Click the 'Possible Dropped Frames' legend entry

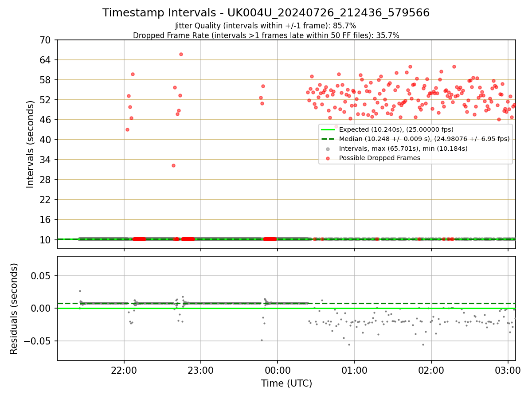point(379,158)
